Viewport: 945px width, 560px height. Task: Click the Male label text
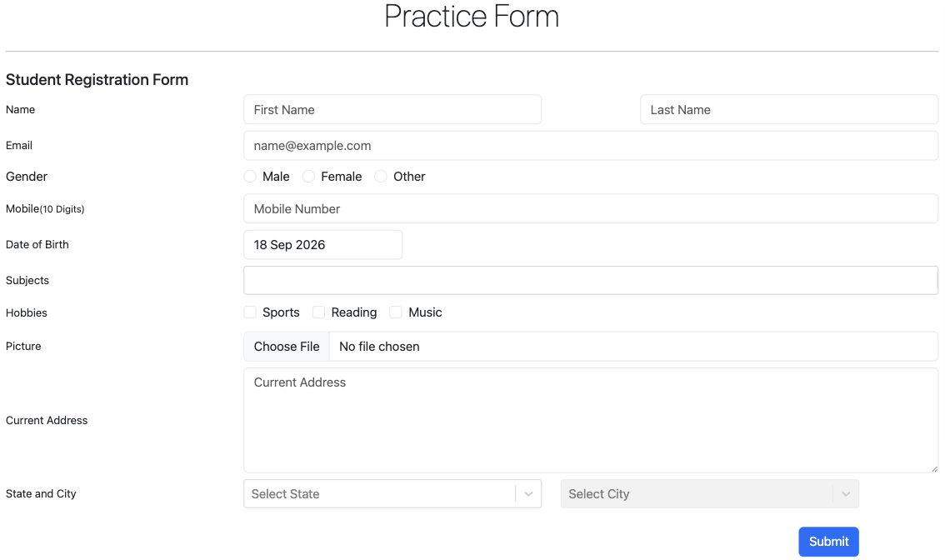click(276, 177)
